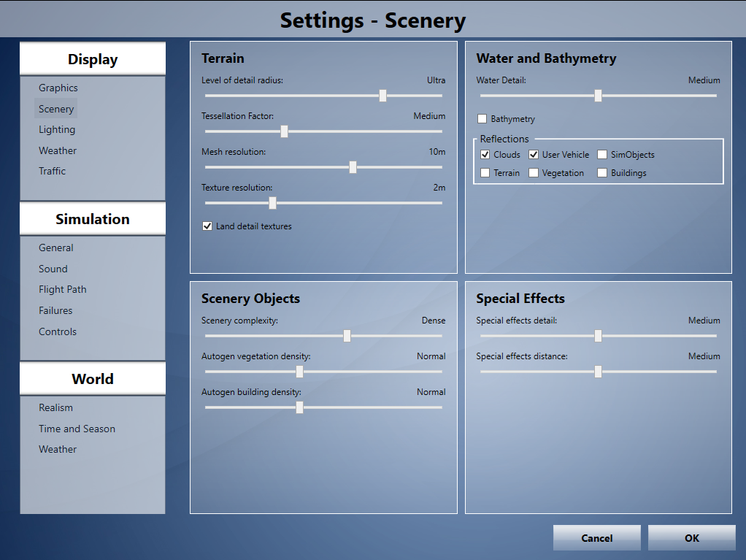Image resolution: width=746 pixels, height=560 pixels.
Task: Select Controls under Simulation
Action: [58, 331]
